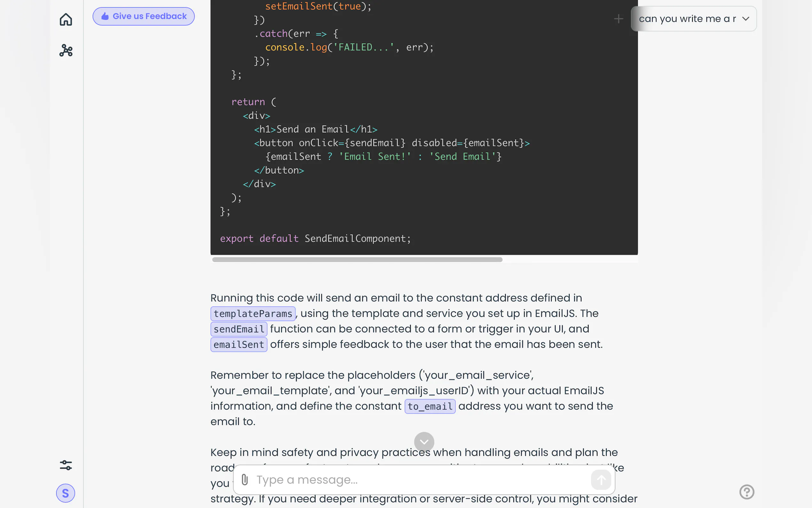Open the network graph sidebar icon
This screenshot has width=812, height=508.
66,51
